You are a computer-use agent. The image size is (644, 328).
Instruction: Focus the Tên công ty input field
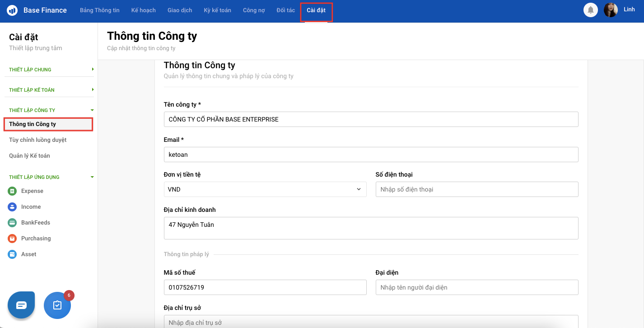(371, 119)
